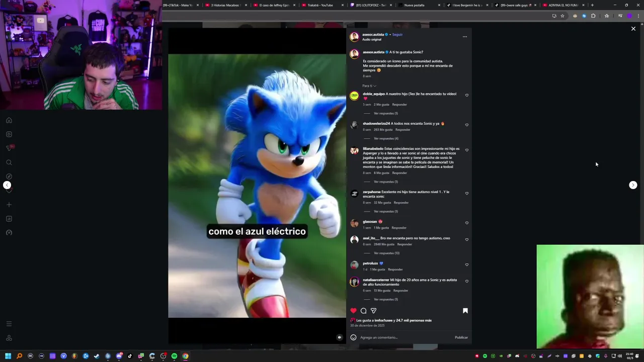Reply to doble_equipo's comment

399,105
